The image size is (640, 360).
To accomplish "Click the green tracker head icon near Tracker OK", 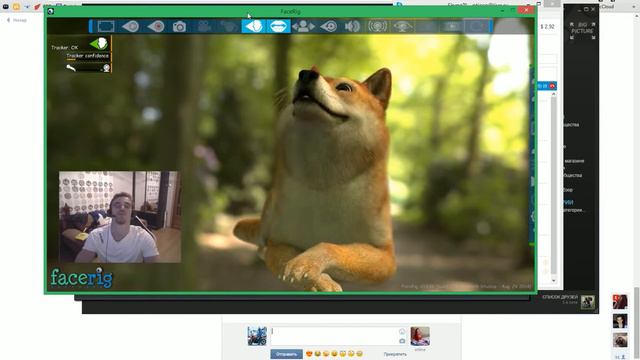I will (99, 43).
